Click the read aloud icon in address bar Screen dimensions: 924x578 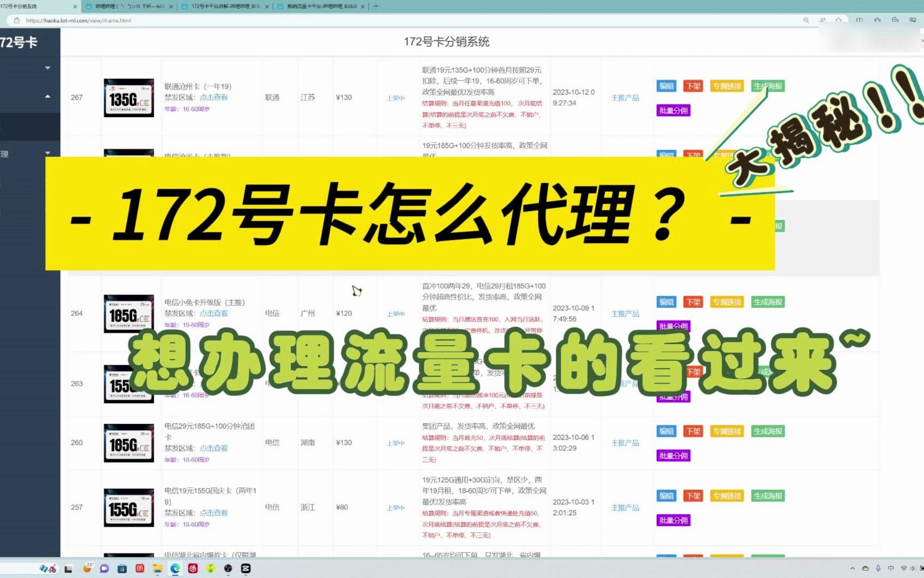[823, 20]
